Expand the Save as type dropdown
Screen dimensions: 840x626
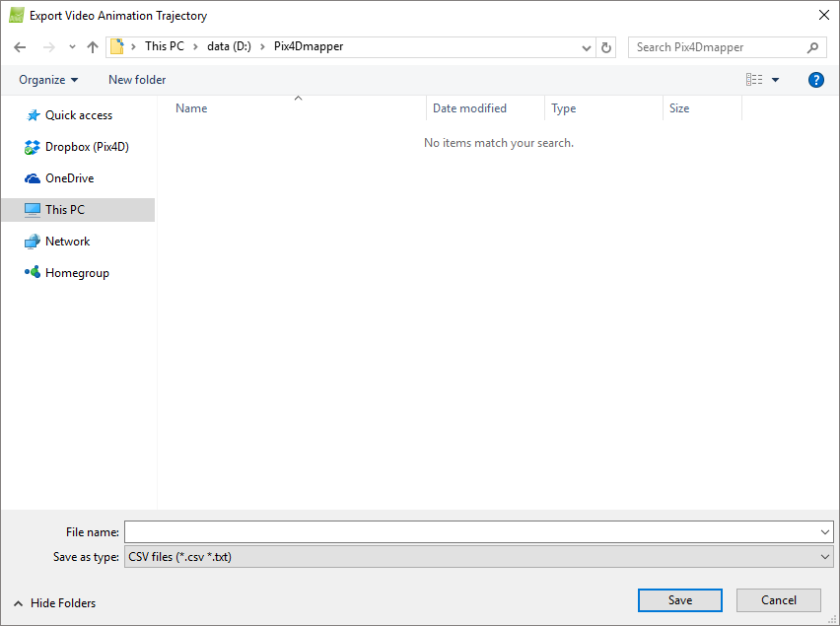[825, 557]
